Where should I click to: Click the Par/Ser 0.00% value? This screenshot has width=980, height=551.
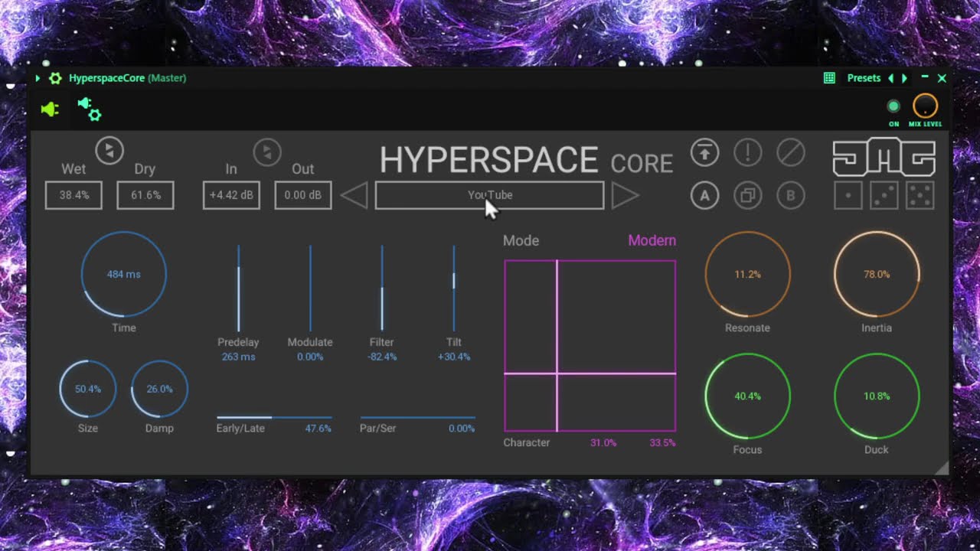(462, 429)
